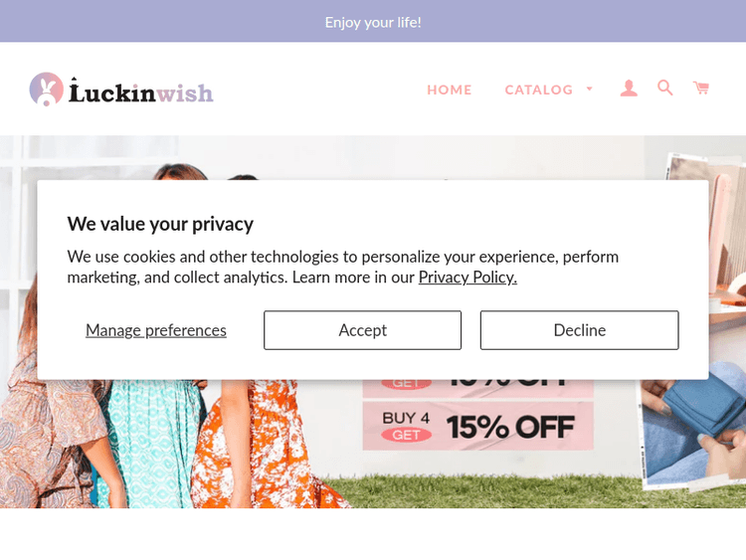Open the account login icon
The width and height of the screenshot is (746, 560).
(x=629, y=89)
